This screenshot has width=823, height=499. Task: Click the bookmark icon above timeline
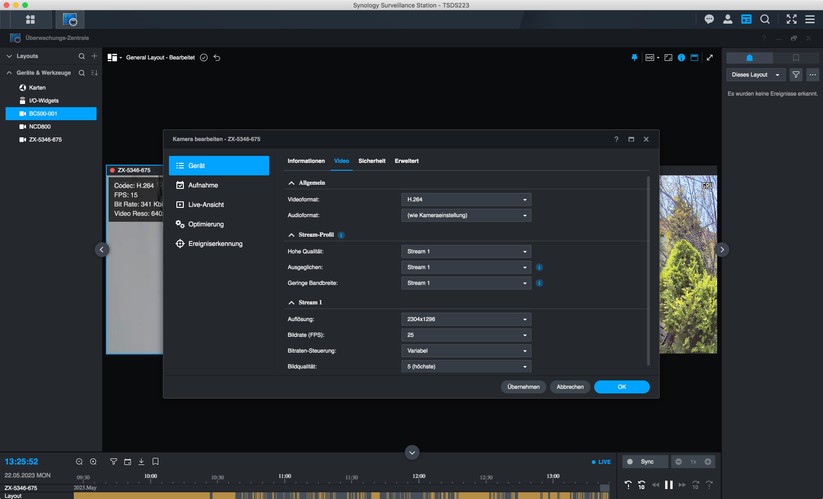tap(155, 462)
